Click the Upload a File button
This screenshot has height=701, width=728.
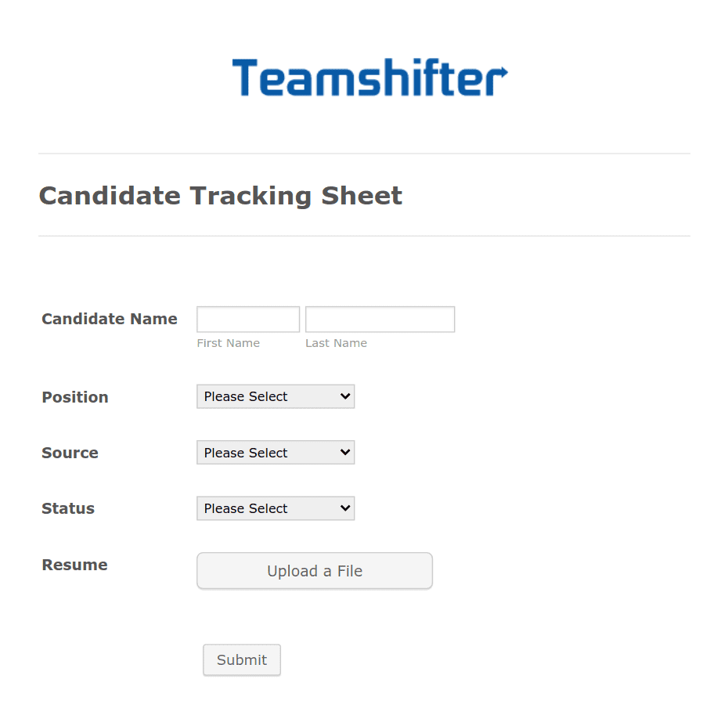pos(314,570)
